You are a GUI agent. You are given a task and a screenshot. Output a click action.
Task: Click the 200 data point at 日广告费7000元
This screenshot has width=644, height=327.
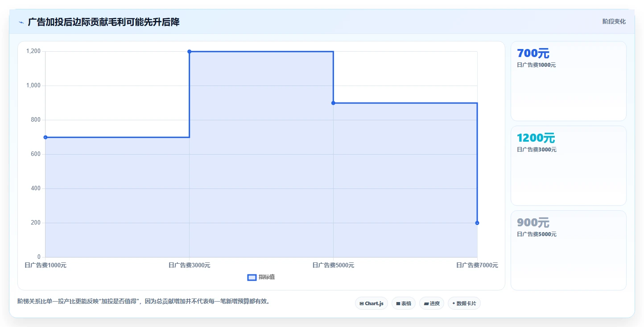[x=477, y=223]
